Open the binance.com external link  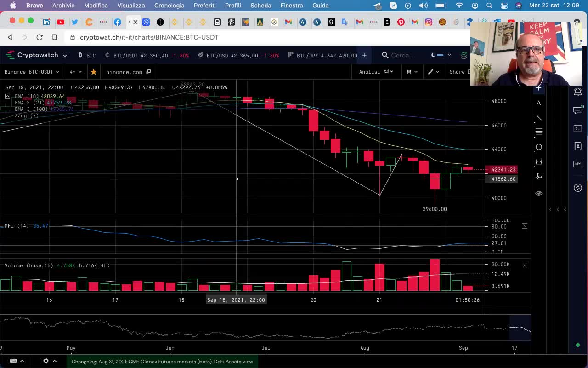(x=128, y=72)
